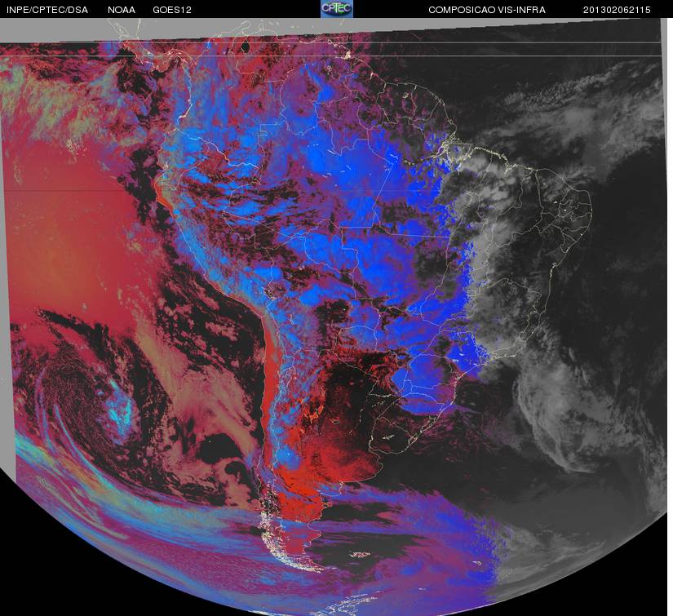This screenshot has width=673, height=616.
Task: Click the NOAA label in the header
Action: pyautogui.click(x=122, y=10)
